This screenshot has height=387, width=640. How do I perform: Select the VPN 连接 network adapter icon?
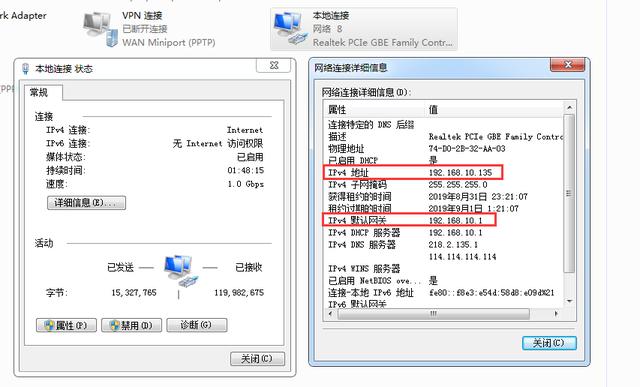pyautogui.click(x=100, y=29)
